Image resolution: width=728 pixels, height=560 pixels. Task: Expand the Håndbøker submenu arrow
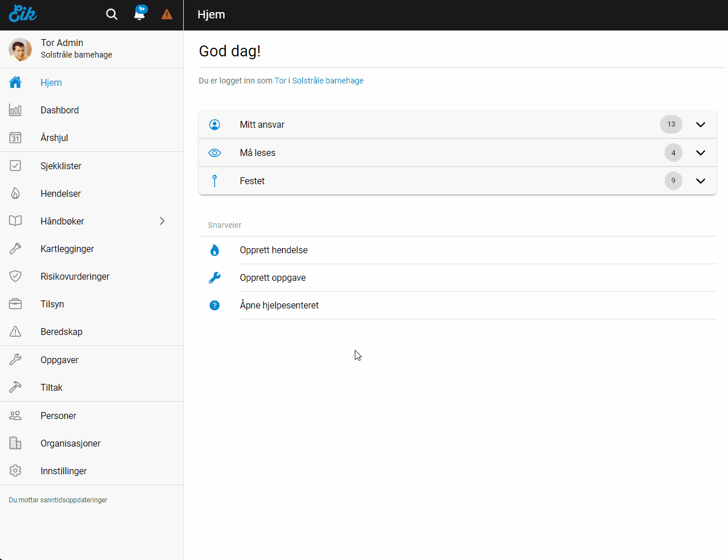coord(162,221)
